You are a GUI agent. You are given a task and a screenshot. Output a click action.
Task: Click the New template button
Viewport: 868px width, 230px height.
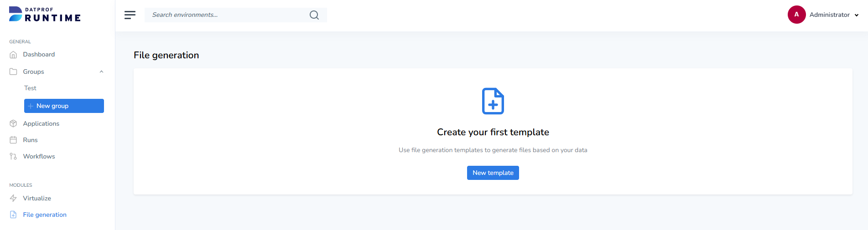coord(493,173)
